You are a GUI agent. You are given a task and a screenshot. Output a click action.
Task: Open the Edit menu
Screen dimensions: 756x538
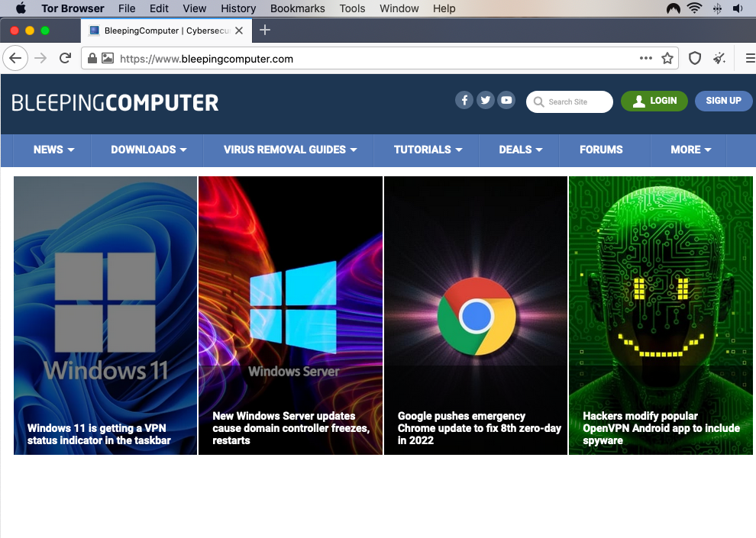pos(159,8)
